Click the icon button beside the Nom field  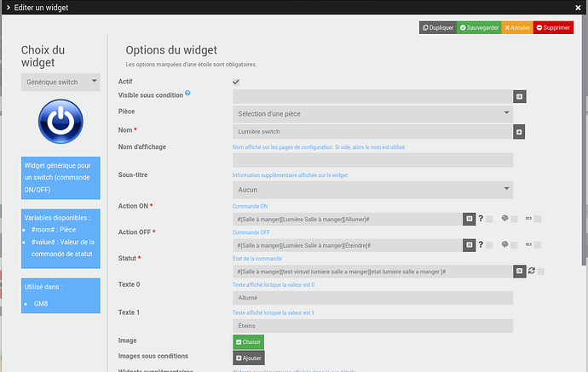tap(519, 132)
